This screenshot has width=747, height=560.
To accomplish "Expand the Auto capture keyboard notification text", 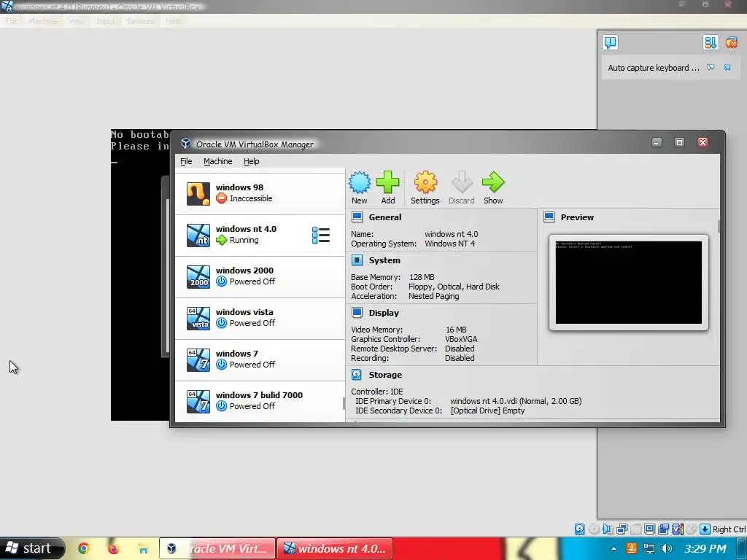I will coord(654,68).
